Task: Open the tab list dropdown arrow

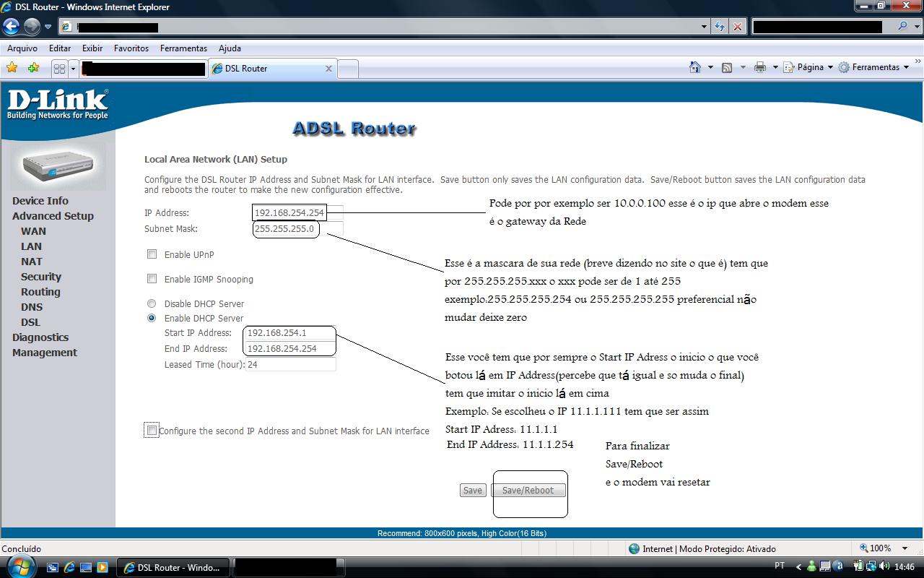Action: click(73, 69)
